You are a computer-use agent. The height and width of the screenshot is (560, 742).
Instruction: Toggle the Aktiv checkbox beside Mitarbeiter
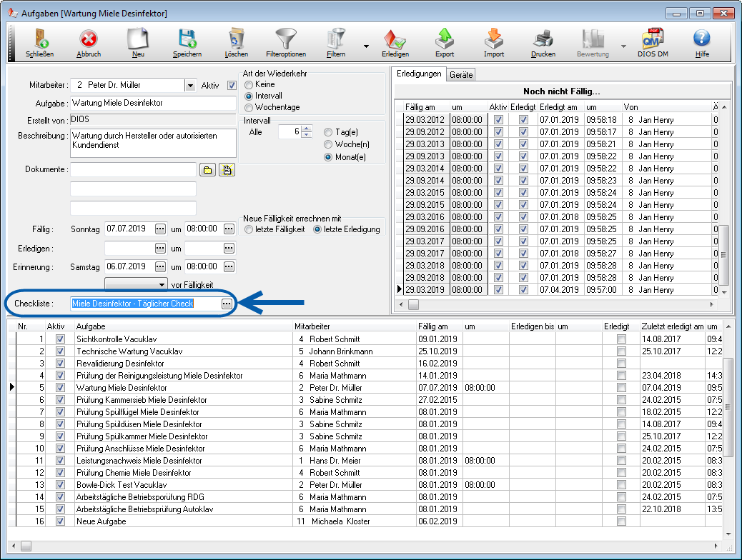(232, 86)
